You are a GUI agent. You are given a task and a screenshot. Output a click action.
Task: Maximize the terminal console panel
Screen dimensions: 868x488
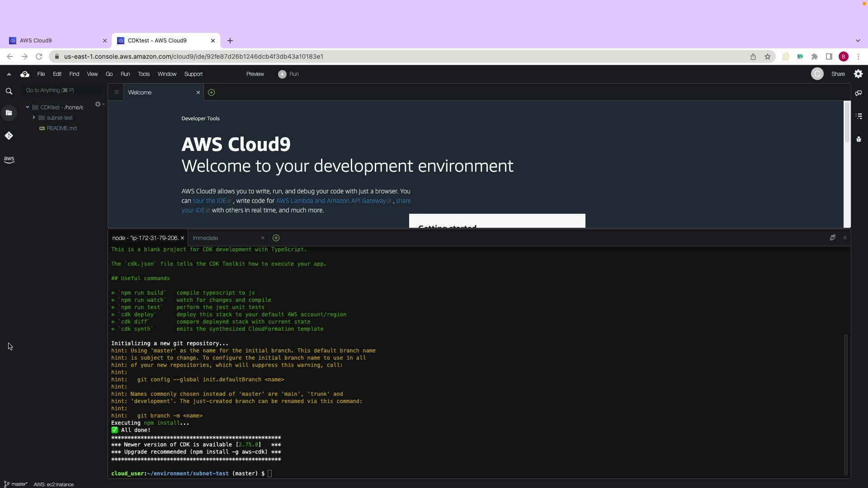click(832, 238)
